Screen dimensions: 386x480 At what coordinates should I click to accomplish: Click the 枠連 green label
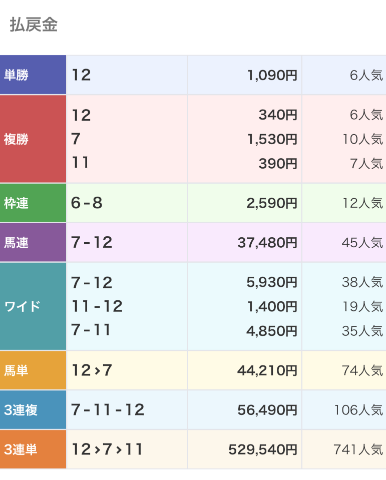tap(33, 203)
